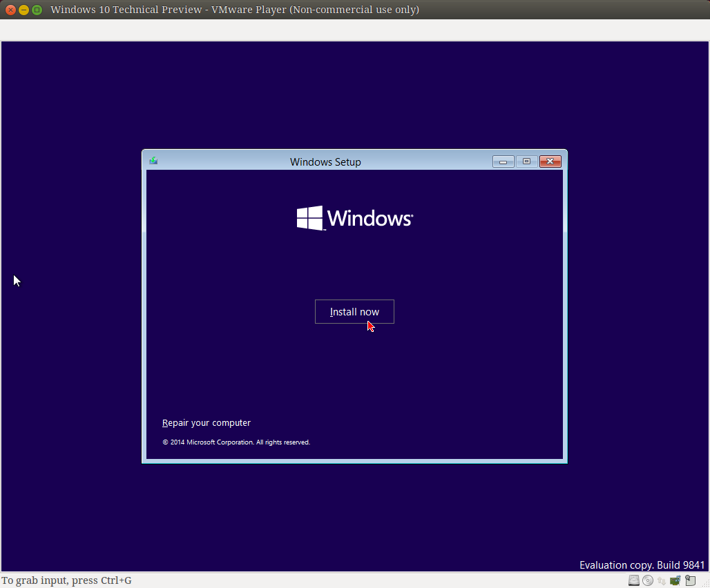Click the message log icon in status bar
Viewport: 710px width, 588px height.
690,580
